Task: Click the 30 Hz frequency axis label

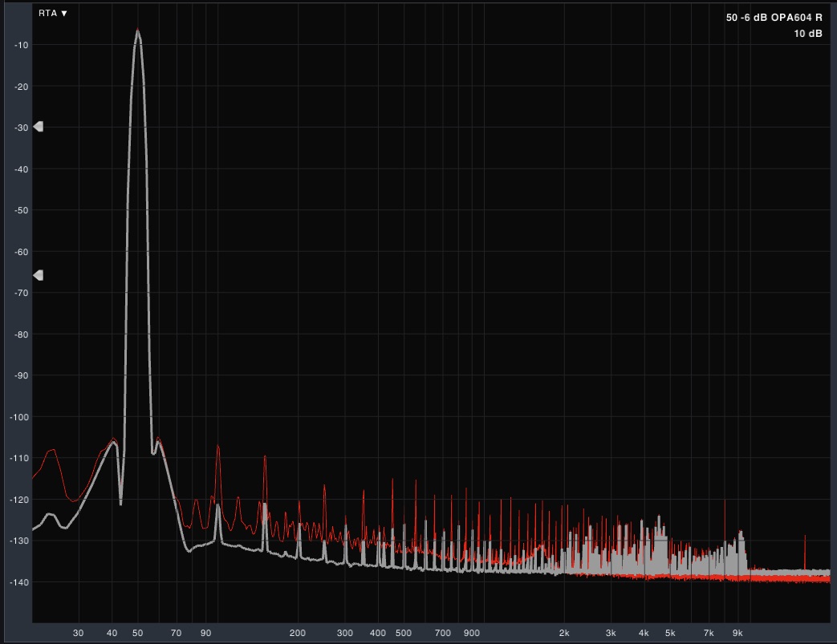Action: coord(78,634)
